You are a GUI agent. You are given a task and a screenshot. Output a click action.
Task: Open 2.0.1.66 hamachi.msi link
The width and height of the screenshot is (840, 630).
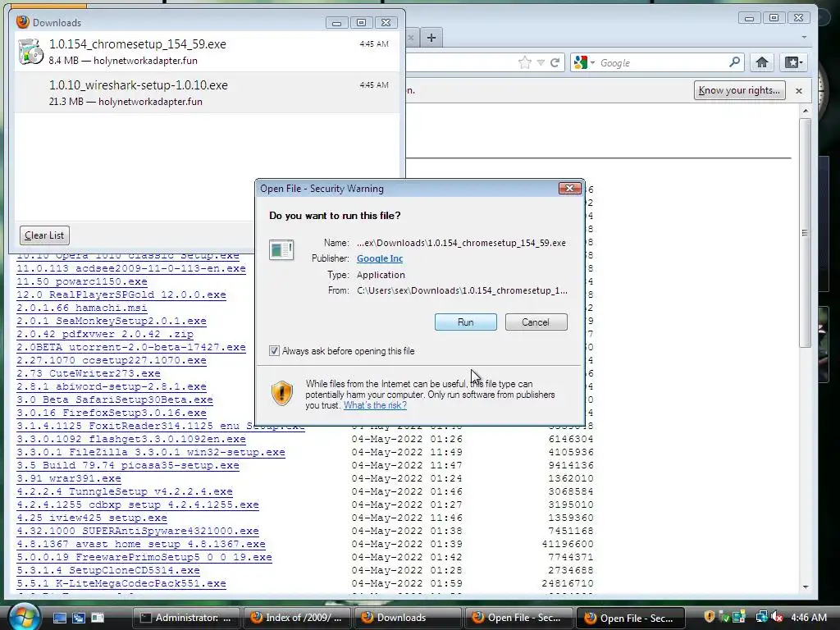[x=82, y=308]
